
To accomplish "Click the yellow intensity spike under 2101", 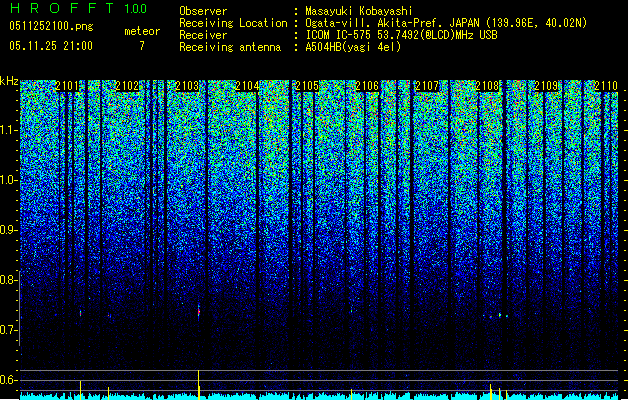I will (81, 389).
